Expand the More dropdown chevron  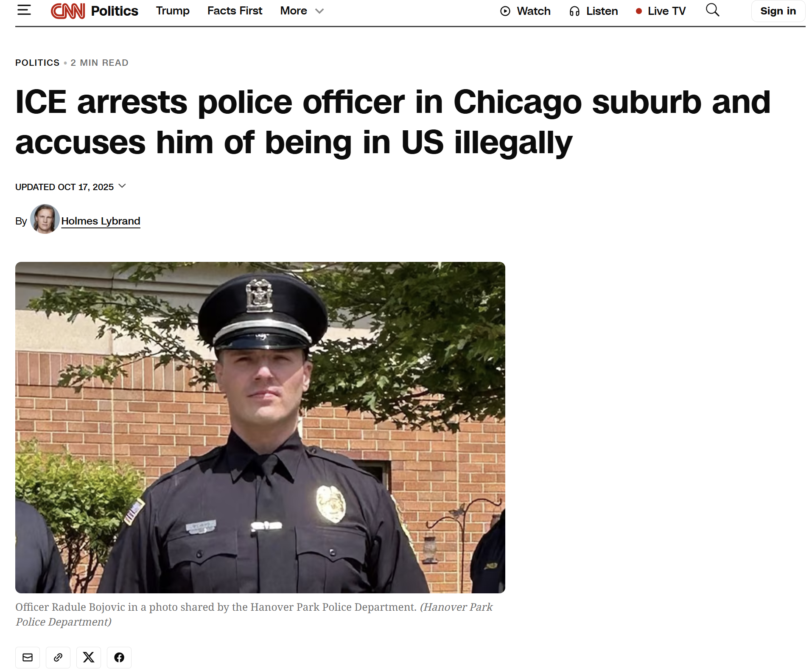click(319, 11)
